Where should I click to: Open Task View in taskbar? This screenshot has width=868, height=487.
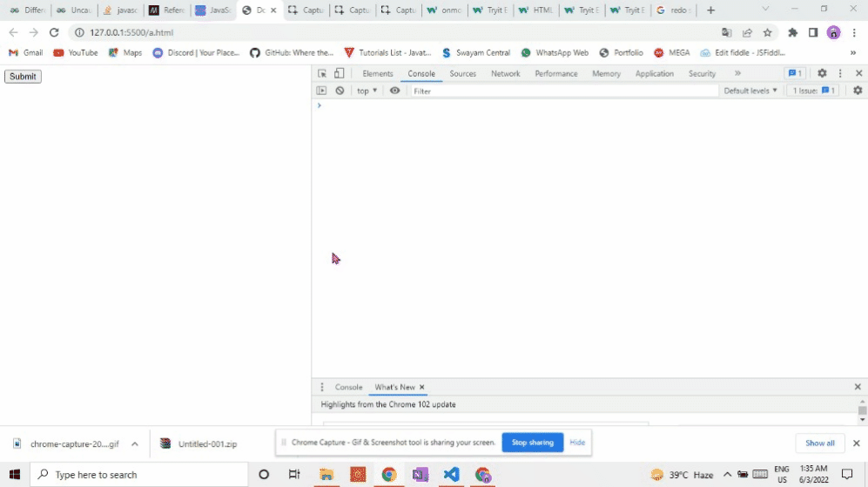[x=294, y=474]
